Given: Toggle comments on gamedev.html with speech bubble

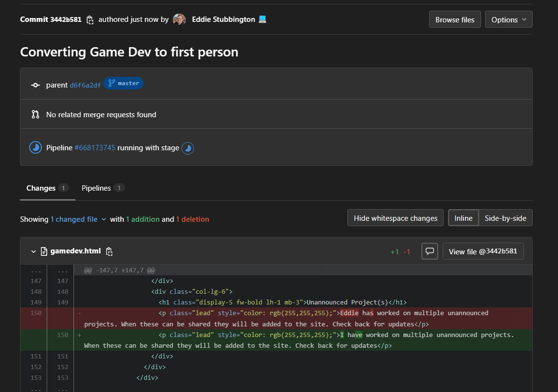Looking at the screenshot, I should tap(430, 251).
